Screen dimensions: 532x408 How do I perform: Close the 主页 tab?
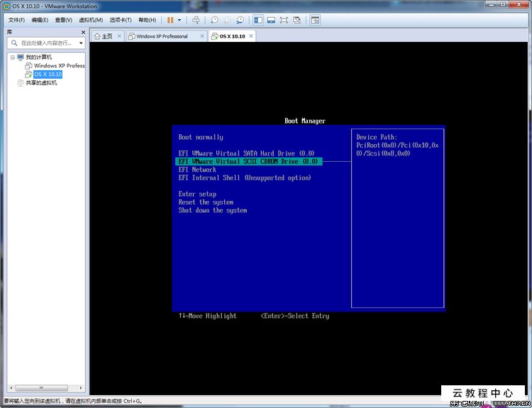119,36
